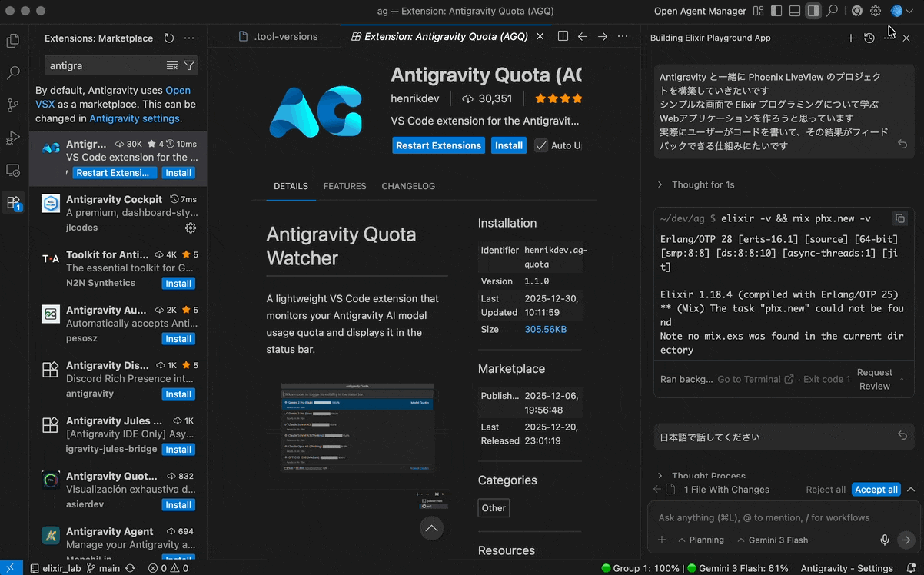This screenshot has height=575, width=924.
Task: Undo to first Japanese user message
Action: click(x=902, y=145)
